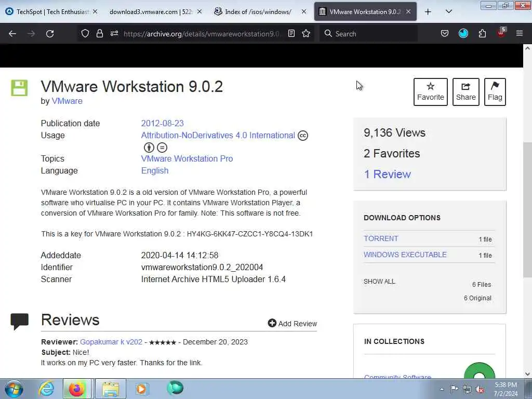Click the Share button
The height and width of the screenshot is (399, 532).
pyautogui.click(x=465, y=92)
